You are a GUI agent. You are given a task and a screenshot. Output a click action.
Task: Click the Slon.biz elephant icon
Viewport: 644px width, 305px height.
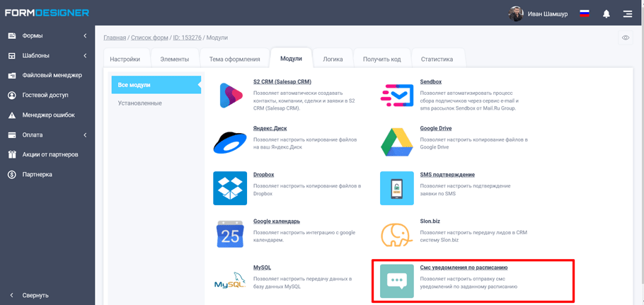click(x=396, y=235)
